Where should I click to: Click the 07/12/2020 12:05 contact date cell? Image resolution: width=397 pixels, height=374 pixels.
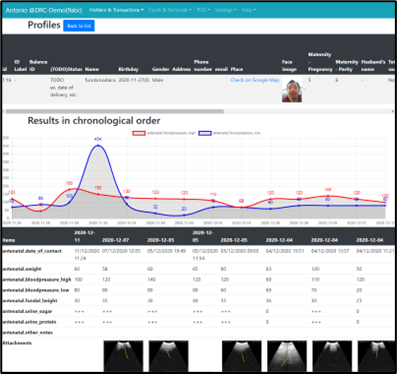pyautogui.click(x=121, y=251)
